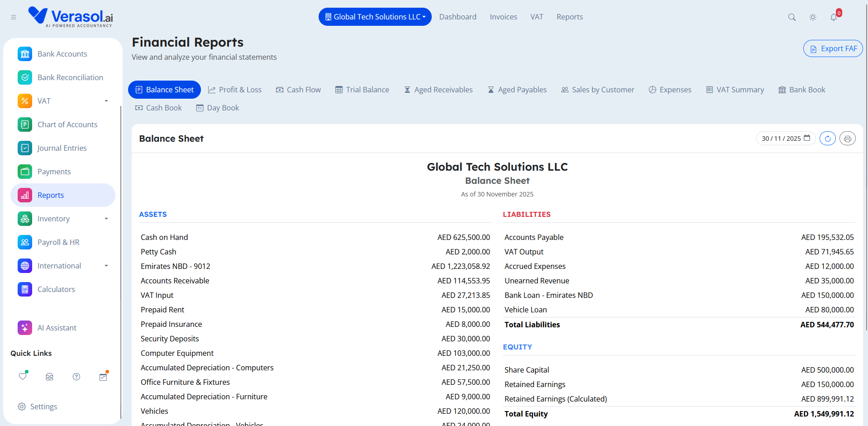Screen dimensions: 868x426
Task: Open the heart quick link icon
Action: coord(23,376)
